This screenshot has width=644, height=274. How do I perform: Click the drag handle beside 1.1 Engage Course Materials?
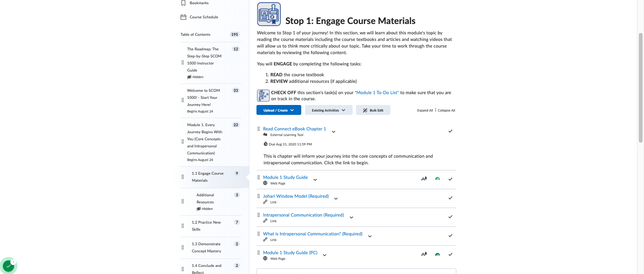pos(183,177)
